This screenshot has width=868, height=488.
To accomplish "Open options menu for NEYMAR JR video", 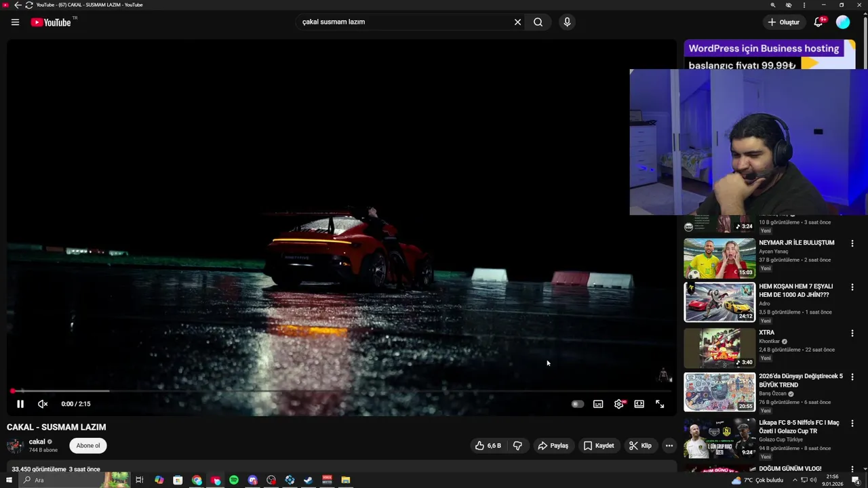I will (852, 243).
